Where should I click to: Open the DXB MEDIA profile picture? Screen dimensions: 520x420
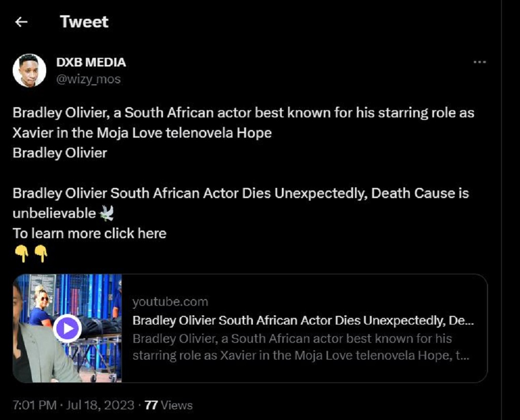click(x=29, y=71)
